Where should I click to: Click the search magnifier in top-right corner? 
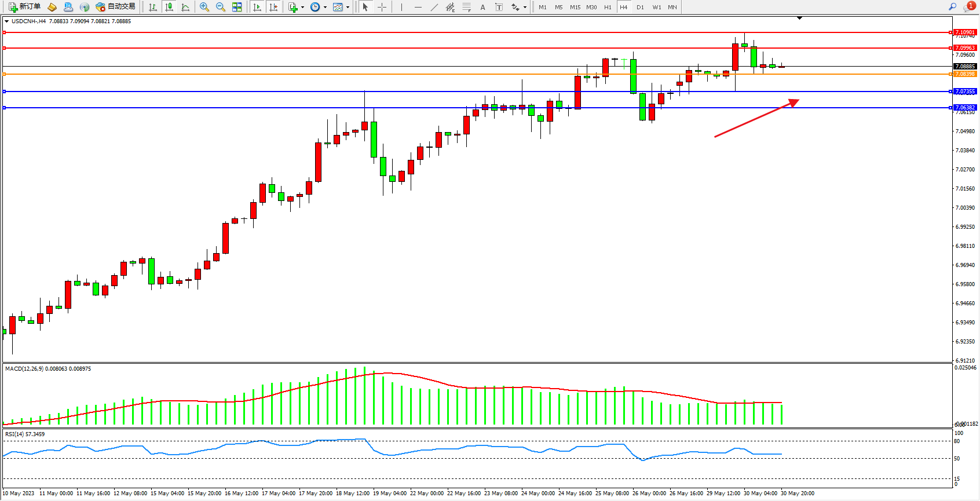click(x=952, y=7)
